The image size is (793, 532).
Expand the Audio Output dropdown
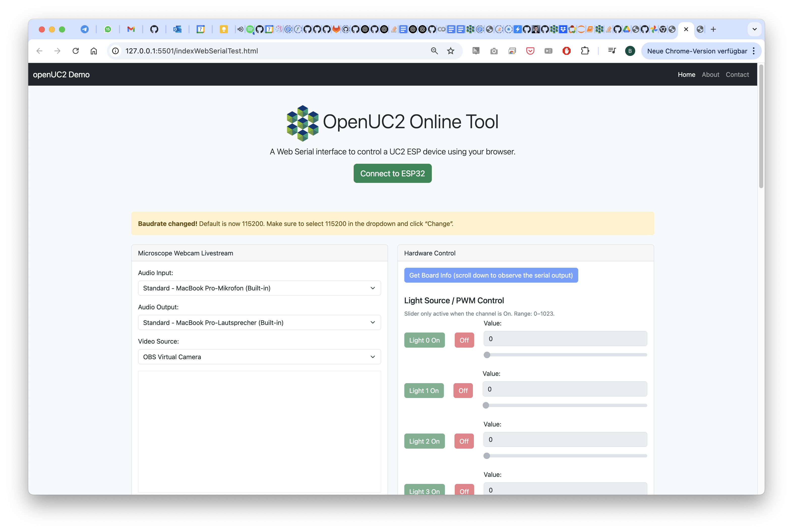point(259,322)
